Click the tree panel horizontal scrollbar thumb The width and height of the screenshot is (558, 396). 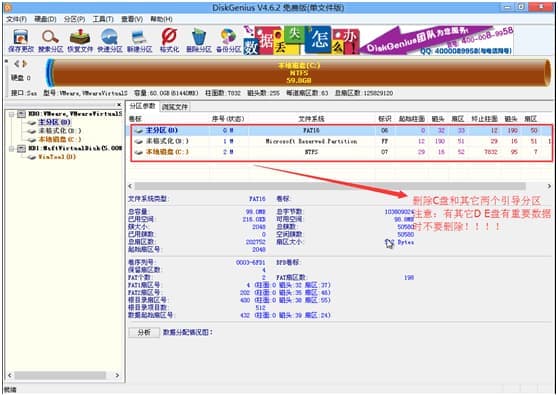coord(60,376)
